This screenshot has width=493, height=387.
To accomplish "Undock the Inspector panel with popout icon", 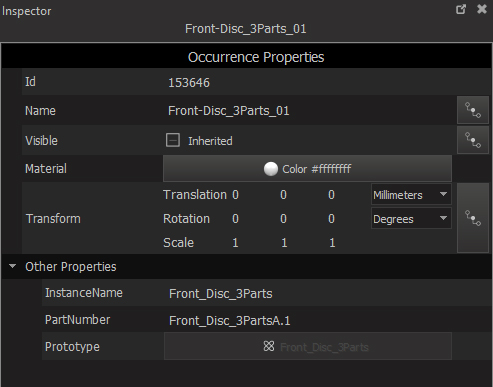I will [461, 9].
